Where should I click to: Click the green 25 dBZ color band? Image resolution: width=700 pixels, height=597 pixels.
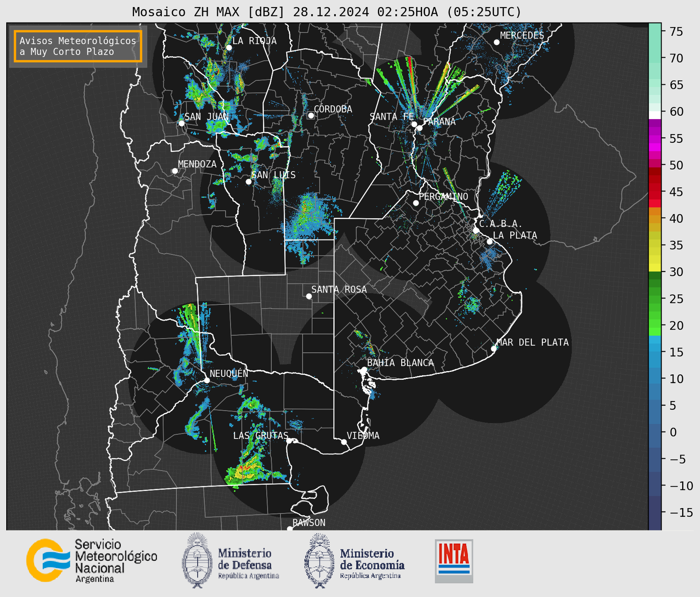(x=655, y=299)
